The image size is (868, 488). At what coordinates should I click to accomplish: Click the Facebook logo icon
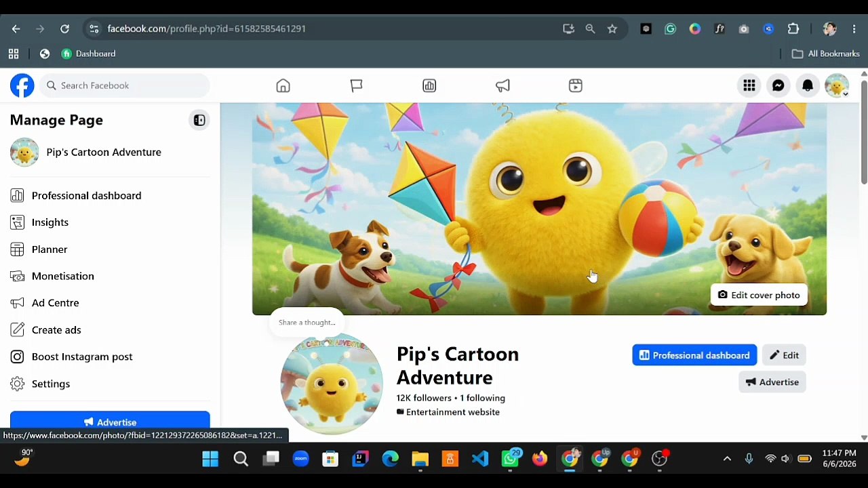22,85
